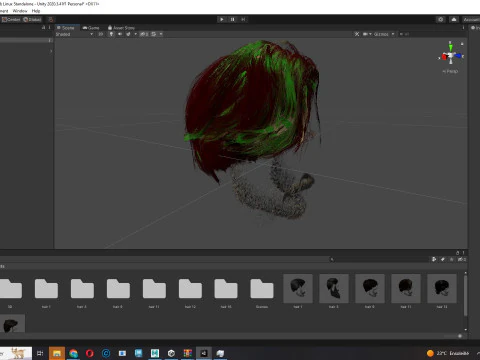
Task: Toggle the Project panel lock icon
Action: point(457,253)
